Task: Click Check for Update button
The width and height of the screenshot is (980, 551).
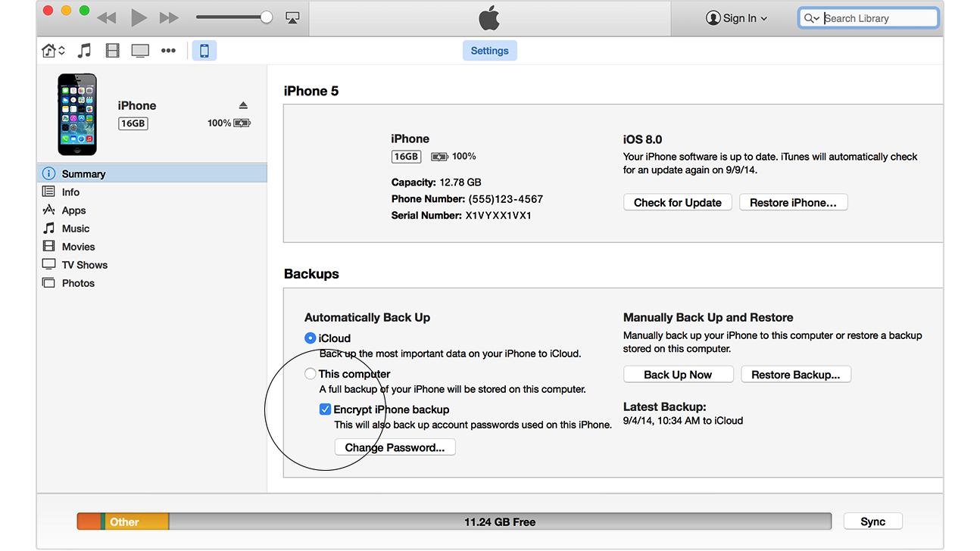Action: (678, 202)
